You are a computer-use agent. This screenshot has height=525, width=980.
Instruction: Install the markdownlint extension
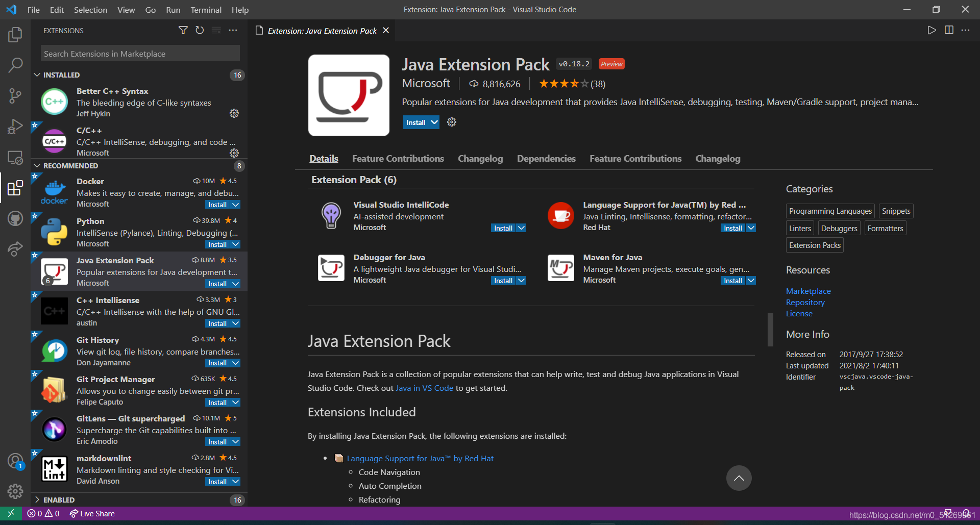[217, 482]
